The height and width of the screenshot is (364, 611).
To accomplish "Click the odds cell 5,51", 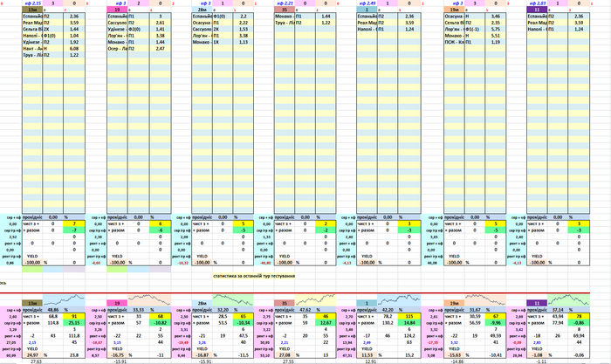I will [496, 36].
